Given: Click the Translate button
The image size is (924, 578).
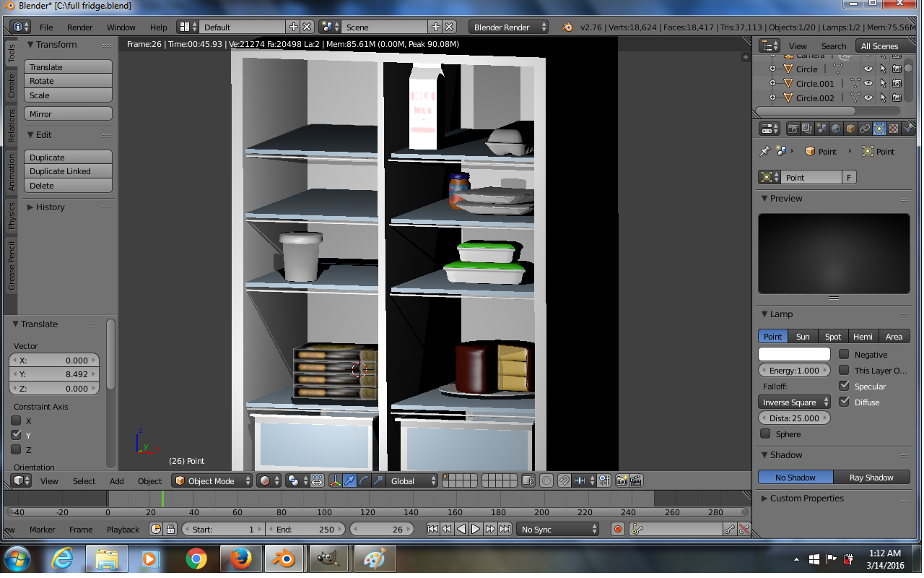Looking at the screenshot, I should pos(69,66).
